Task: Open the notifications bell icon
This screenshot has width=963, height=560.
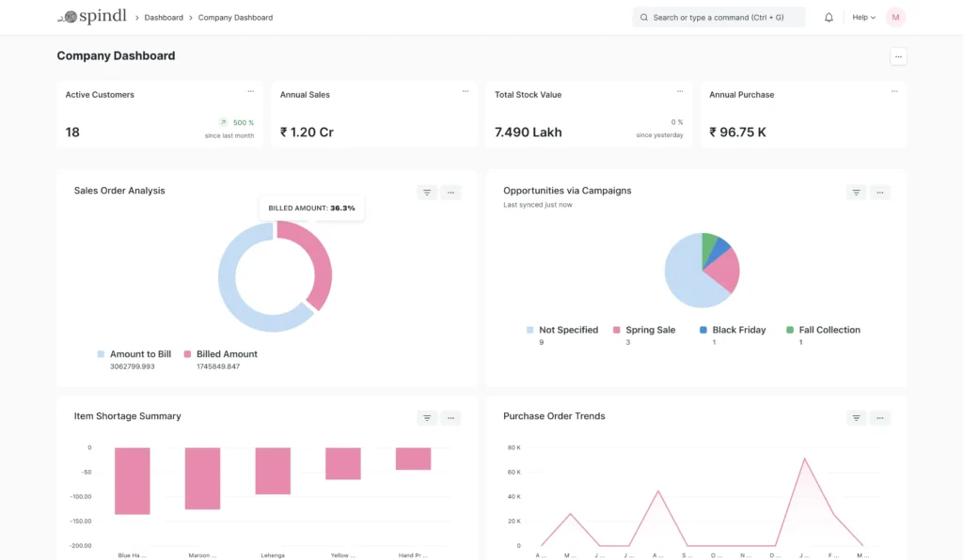Action: 829,17
